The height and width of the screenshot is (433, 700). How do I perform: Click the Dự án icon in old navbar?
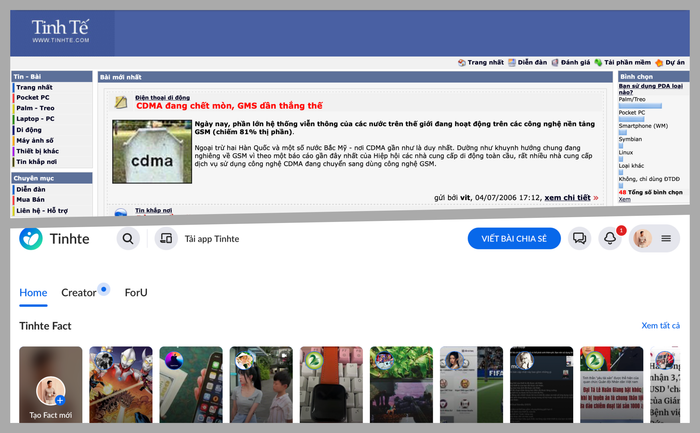[x=659, y=62]
